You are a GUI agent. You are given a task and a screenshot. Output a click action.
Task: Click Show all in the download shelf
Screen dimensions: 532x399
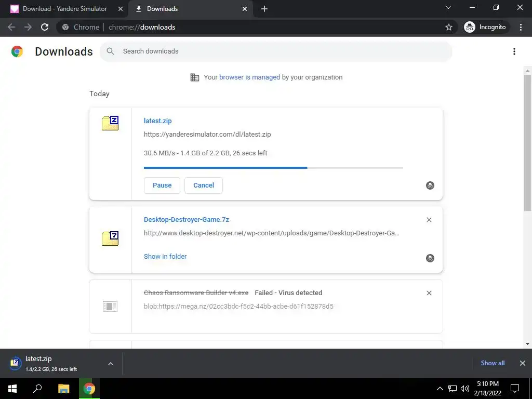(x=493, y=363)
